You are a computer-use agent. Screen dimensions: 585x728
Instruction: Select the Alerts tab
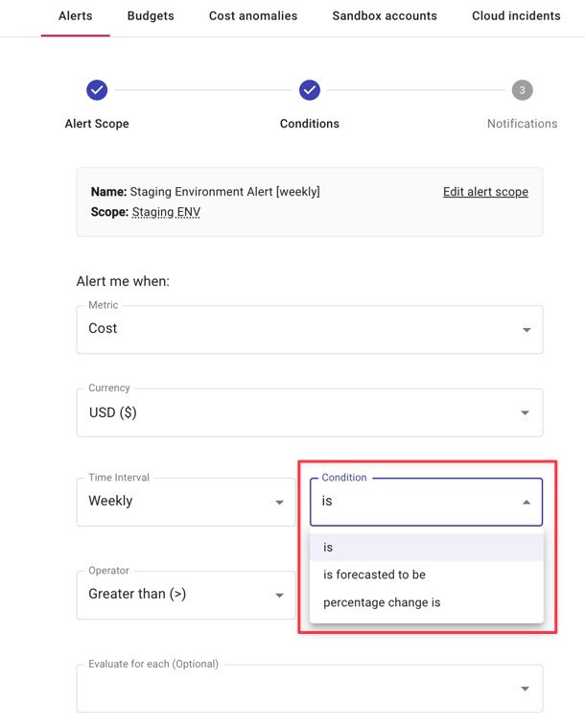[75, 16]
